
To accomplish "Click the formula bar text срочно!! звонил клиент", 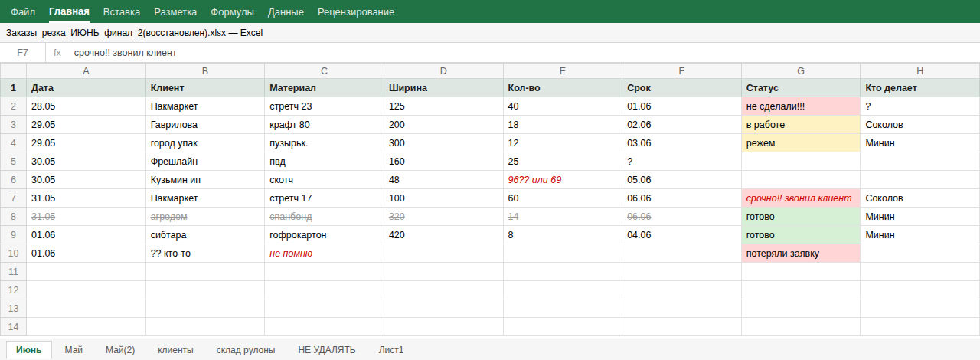I will (126, 53).
